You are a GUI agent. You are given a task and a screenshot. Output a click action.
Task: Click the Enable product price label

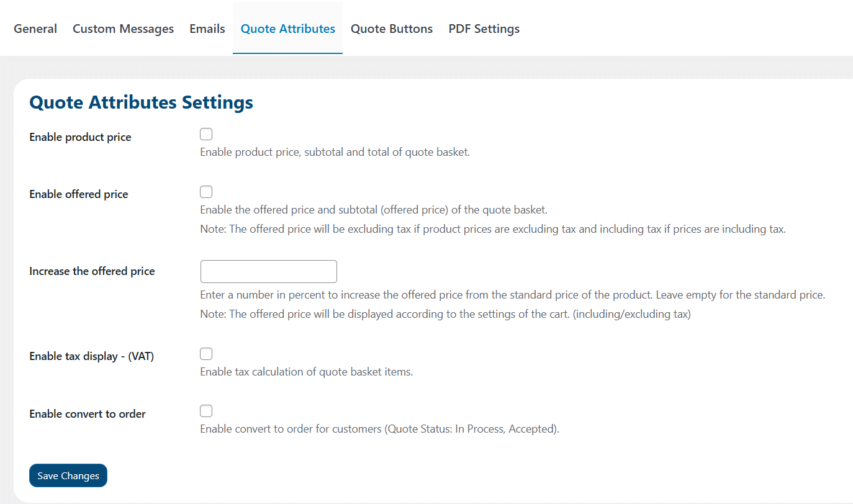coord(80,137)
